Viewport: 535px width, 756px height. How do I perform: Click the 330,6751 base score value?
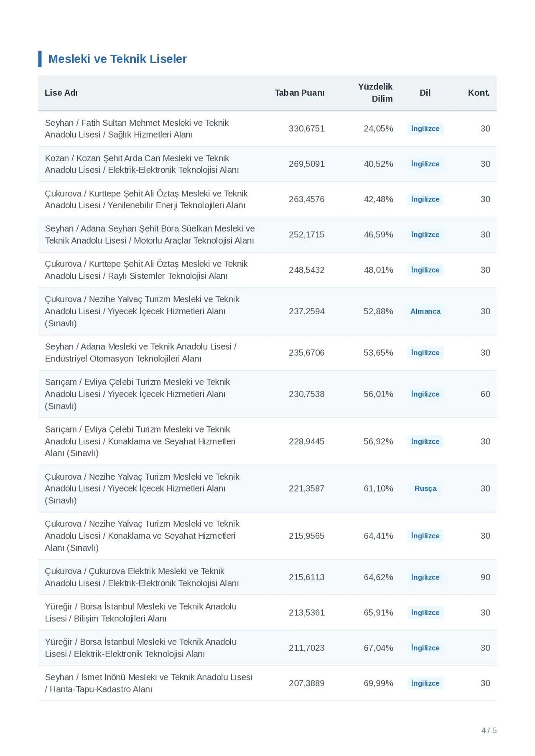306,129
